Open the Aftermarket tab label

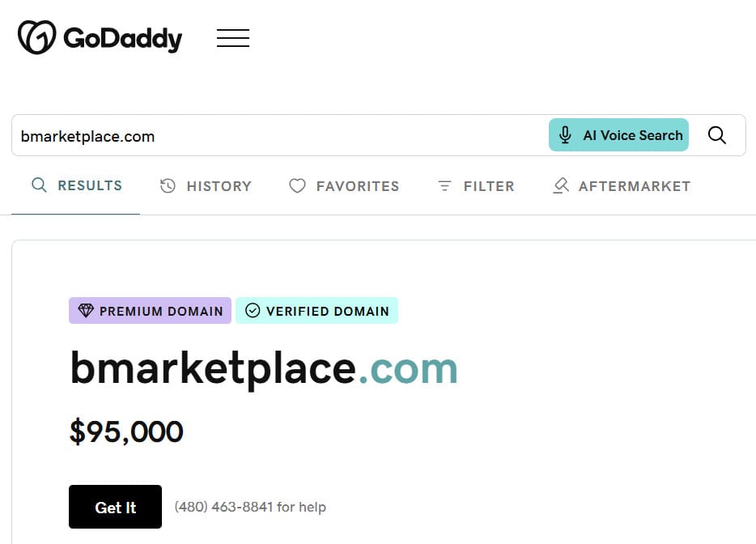tap(634, 186)
